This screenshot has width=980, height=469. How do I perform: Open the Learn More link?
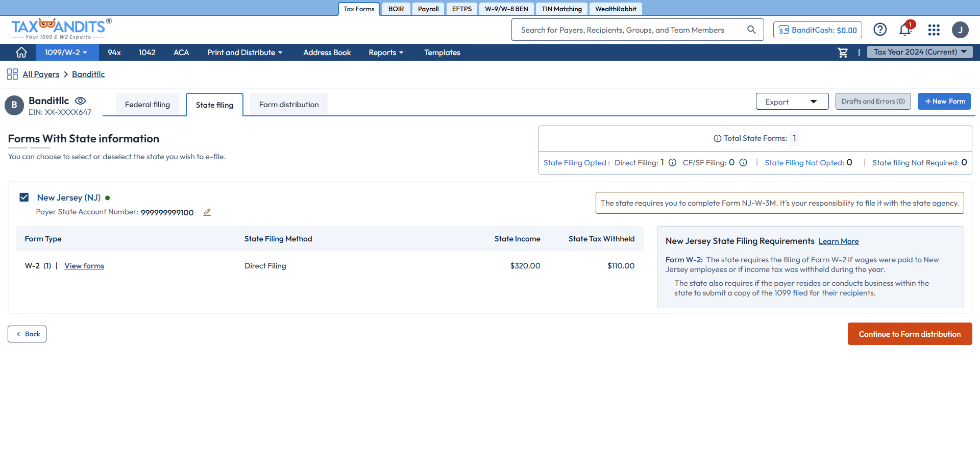pyautogui.click(x=839, y=241)
